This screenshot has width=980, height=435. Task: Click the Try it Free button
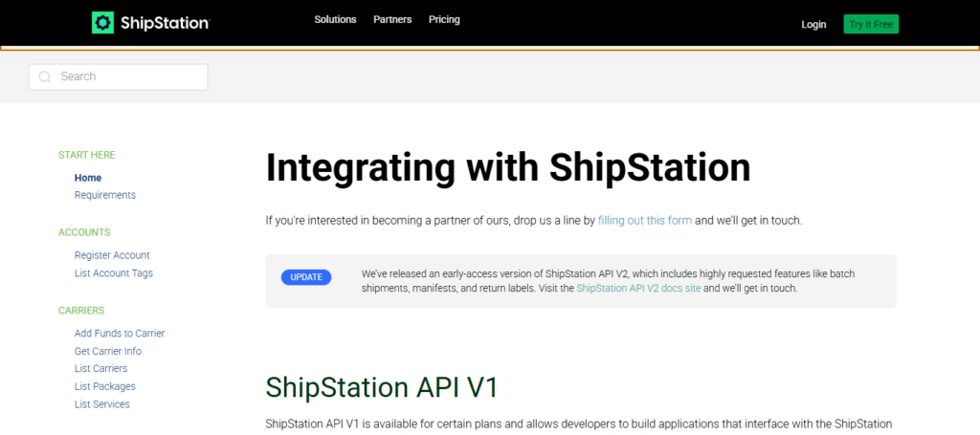point(871,24)
